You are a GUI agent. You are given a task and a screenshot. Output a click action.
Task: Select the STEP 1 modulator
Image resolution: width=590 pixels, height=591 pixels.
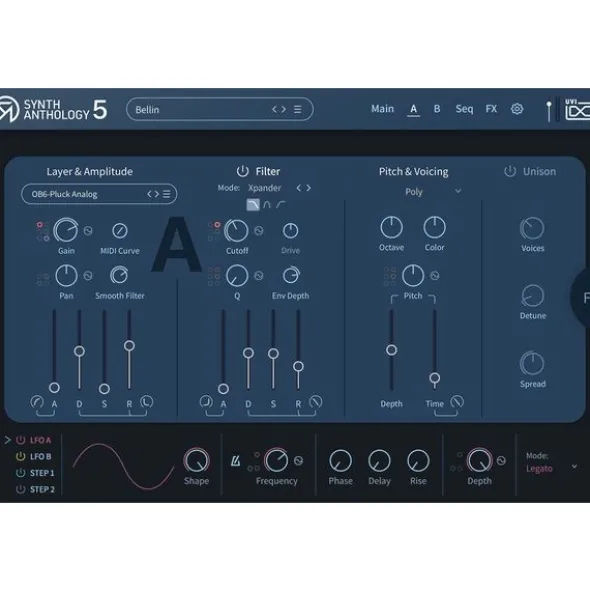point(42,473)
